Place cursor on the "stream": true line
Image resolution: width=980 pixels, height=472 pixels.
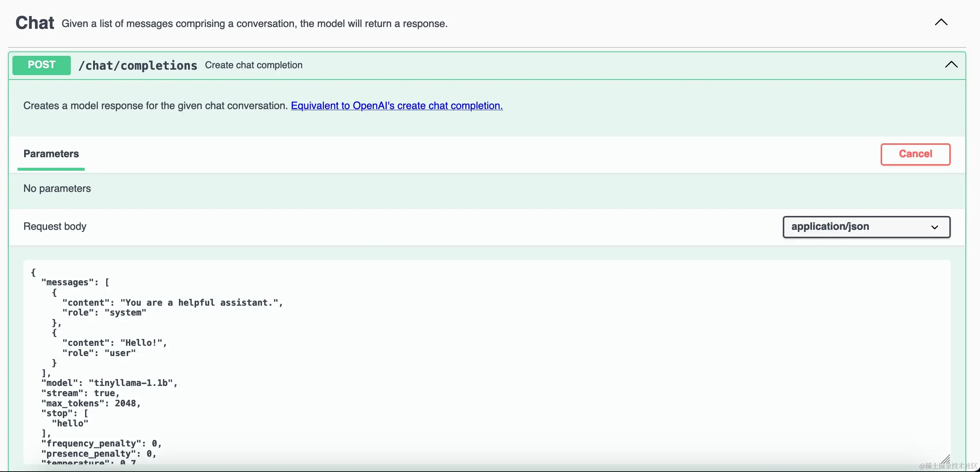[80, 393]
